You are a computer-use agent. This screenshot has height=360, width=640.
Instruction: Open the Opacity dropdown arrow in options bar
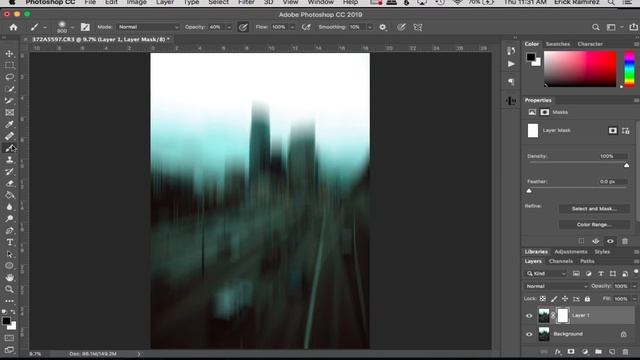pos(229,27)
